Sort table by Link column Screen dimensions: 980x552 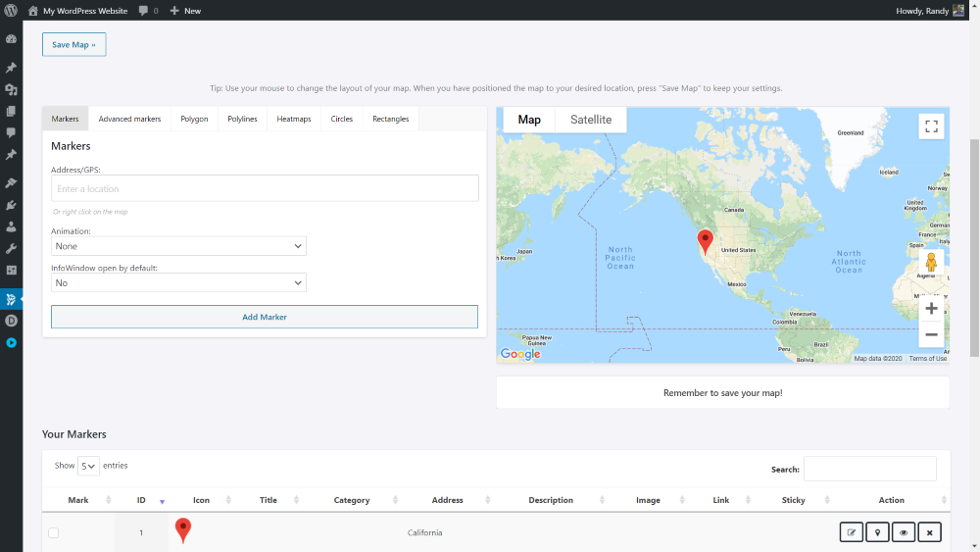coord(720,500)
